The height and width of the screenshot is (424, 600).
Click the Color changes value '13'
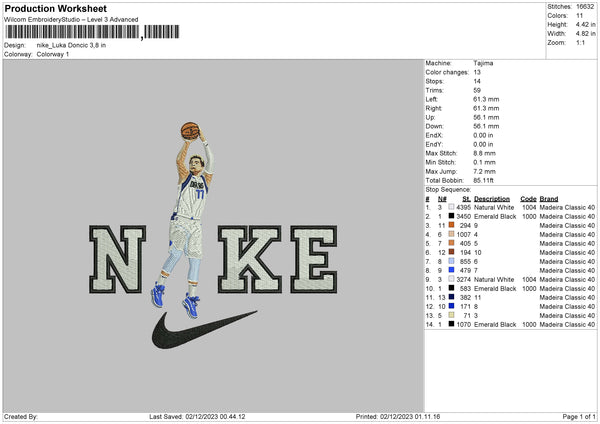[477, 72]
